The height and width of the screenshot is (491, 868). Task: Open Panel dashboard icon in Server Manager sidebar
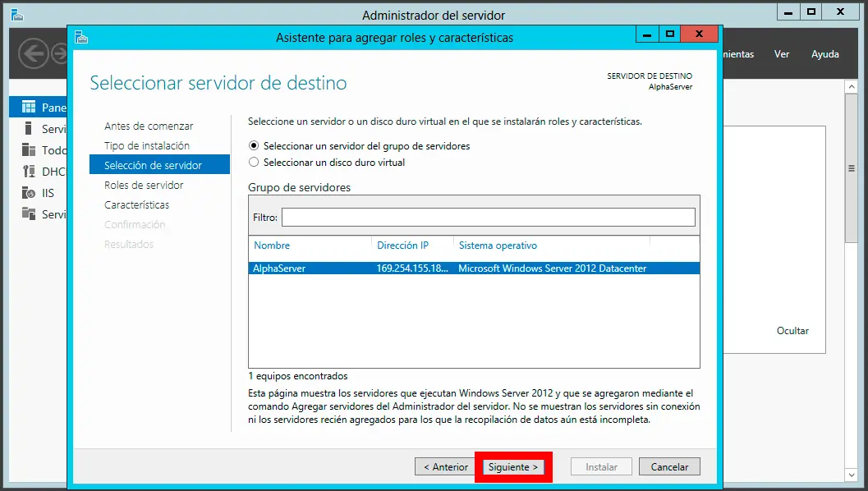point(28,107)
